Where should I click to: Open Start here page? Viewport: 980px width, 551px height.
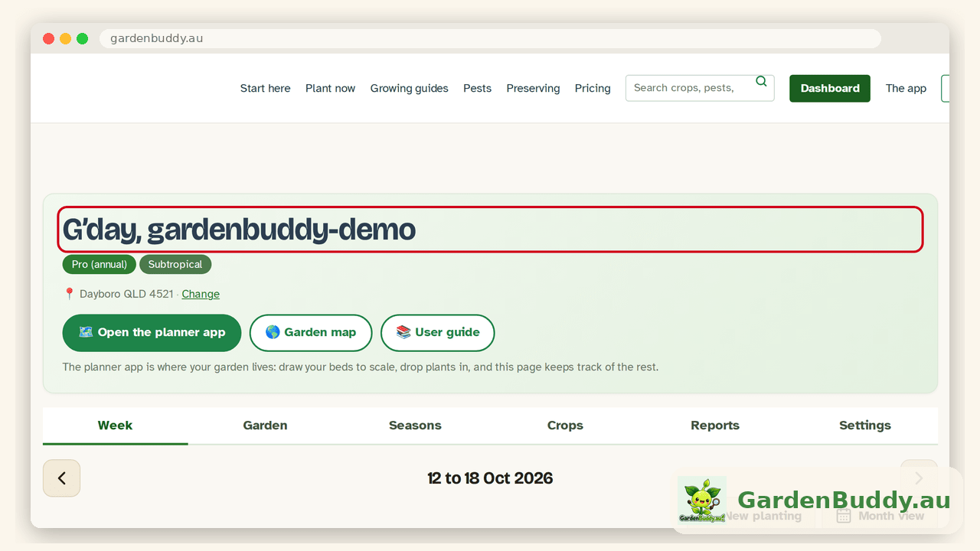click(265, 88)
